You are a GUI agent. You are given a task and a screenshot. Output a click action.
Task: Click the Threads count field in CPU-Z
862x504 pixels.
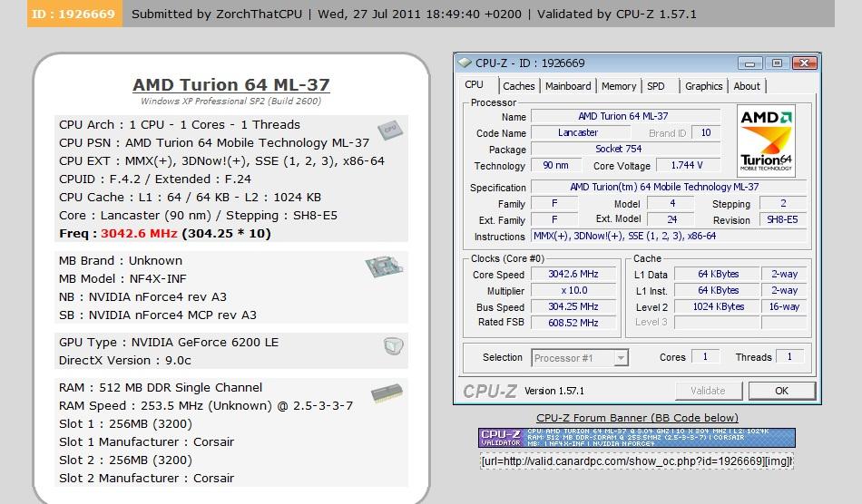[x=789, y=357]
